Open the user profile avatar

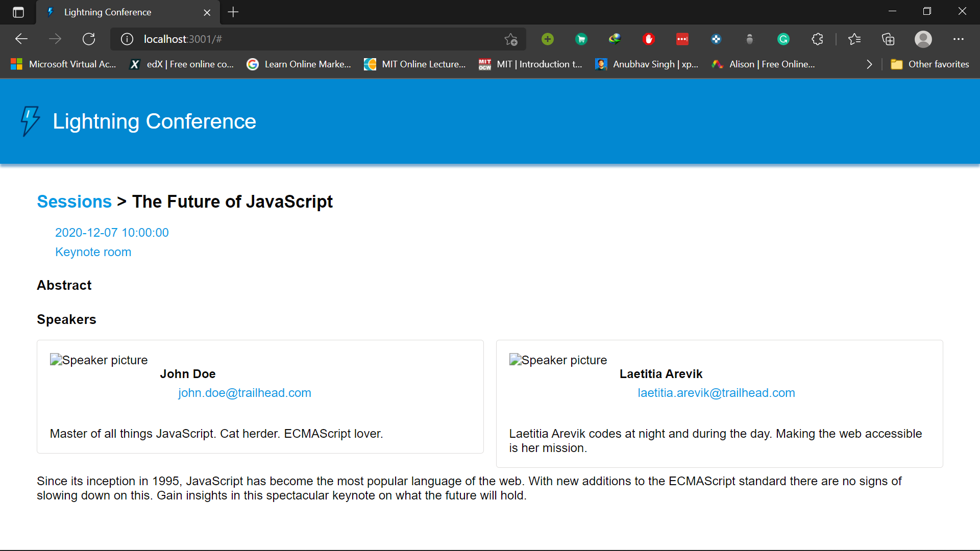pyautogui.click(x=923, y=39)
